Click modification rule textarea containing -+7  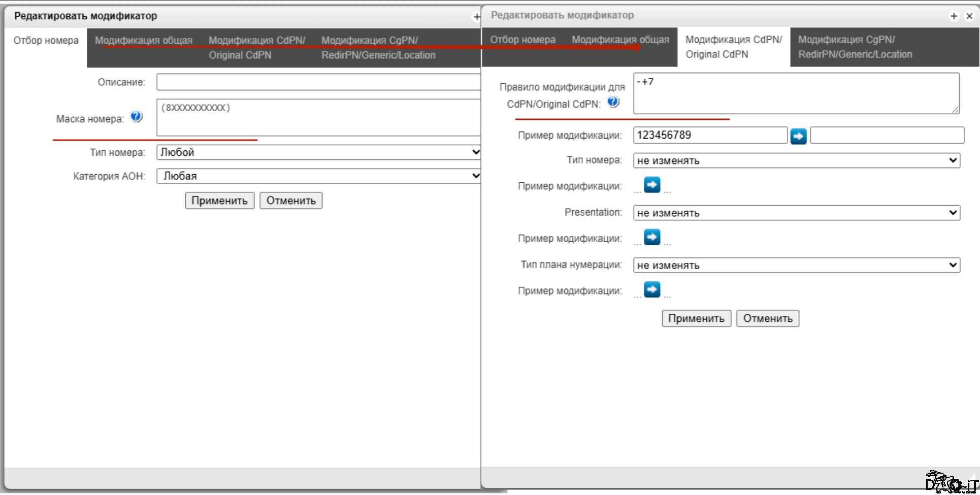[x=796, y=93]
